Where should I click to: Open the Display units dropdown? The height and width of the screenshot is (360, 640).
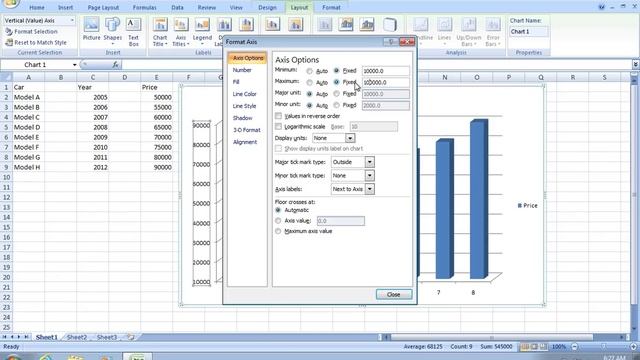350,138
